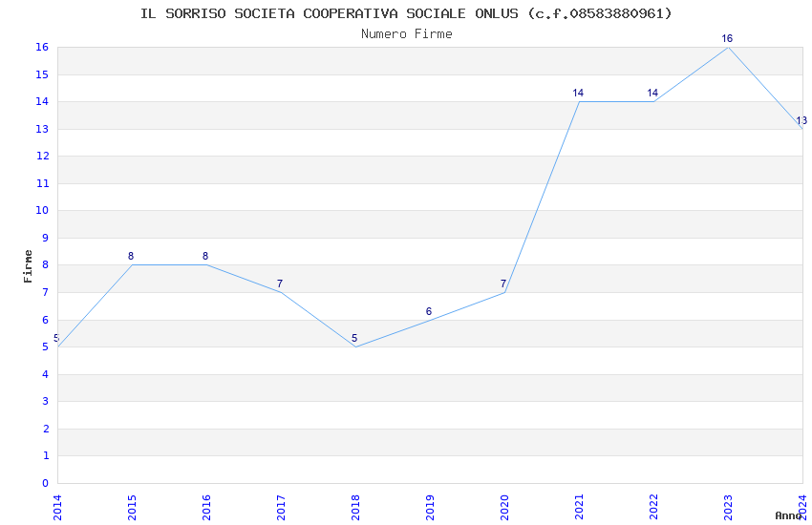Screen dimensions: 812x525
Task: Pick year 2016 on the x-axis
Action: (x=206, y=508)
